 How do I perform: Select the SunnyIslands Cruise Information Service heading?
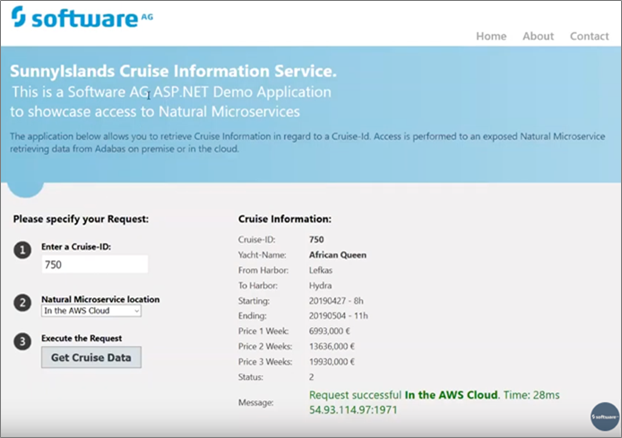pos(173,71)
